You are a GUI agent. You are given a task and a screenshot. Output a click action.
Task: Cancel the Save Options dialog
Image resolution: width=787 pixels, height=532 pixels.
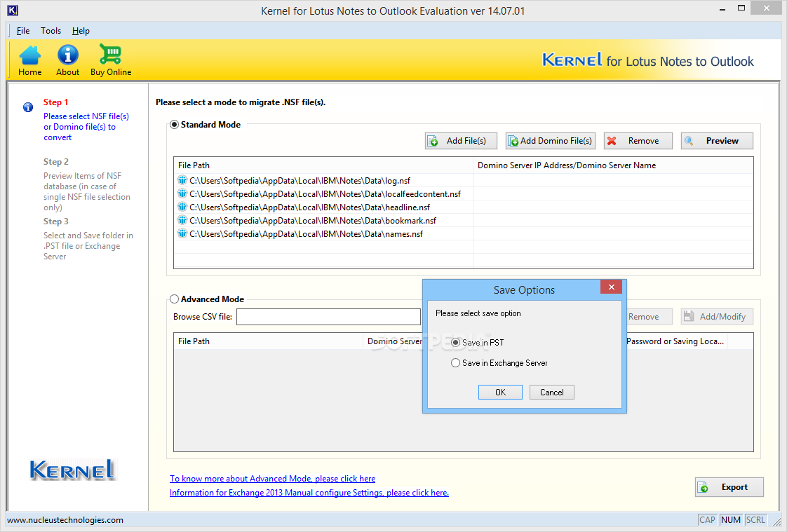(x=551, y=392)
